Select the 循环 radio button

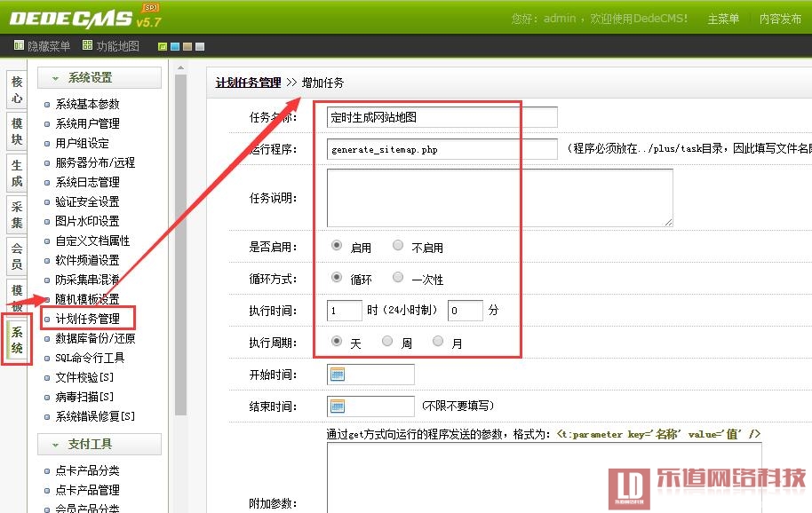[337, 277]
